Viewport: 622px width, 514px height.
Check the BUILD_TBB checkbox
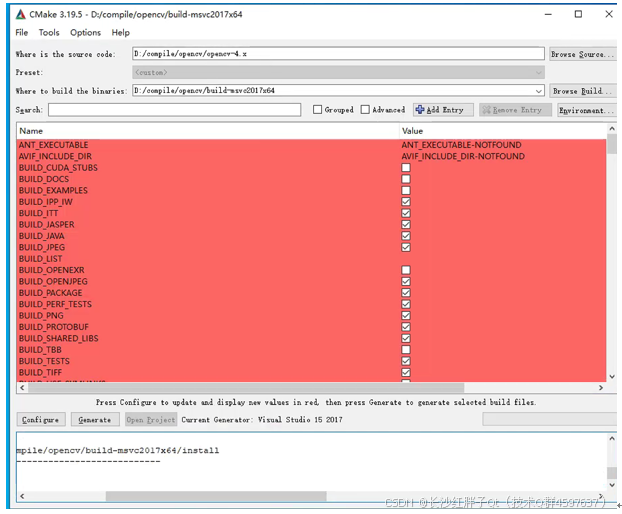point(406,349)
